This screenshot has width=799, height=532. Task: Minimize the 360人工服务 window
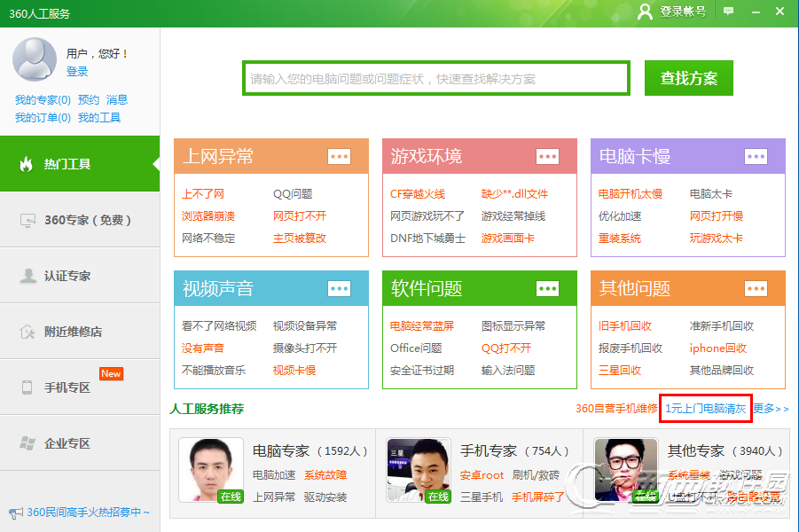click(756, 12)
